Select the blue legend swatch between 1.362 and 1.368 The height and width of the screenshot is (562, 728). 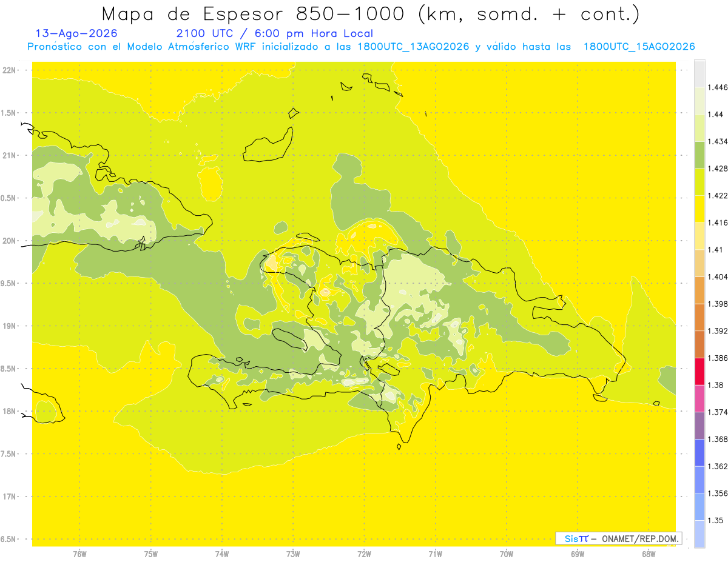click(x=699, y=453)
